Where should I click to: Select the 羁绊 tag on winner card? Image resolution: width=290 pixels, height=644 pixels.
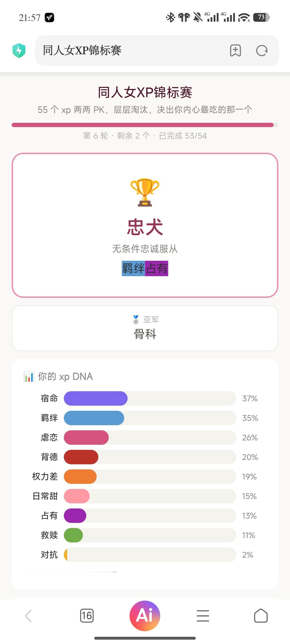pyautogui.click(x=133, y=268)
